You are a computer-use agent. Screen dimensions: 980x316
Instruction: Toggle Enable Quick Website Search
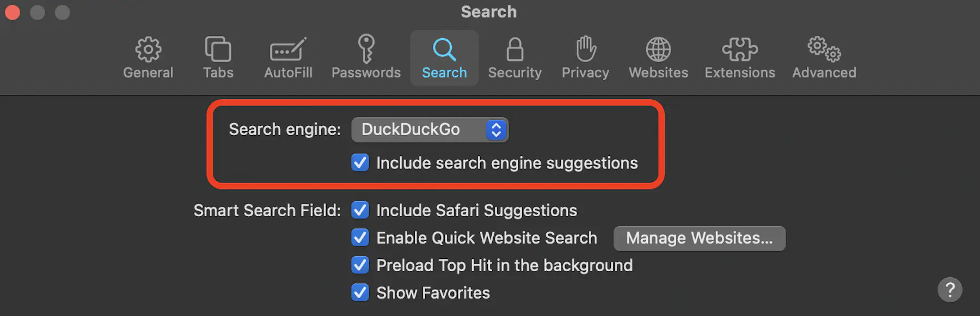click(360, 238)
